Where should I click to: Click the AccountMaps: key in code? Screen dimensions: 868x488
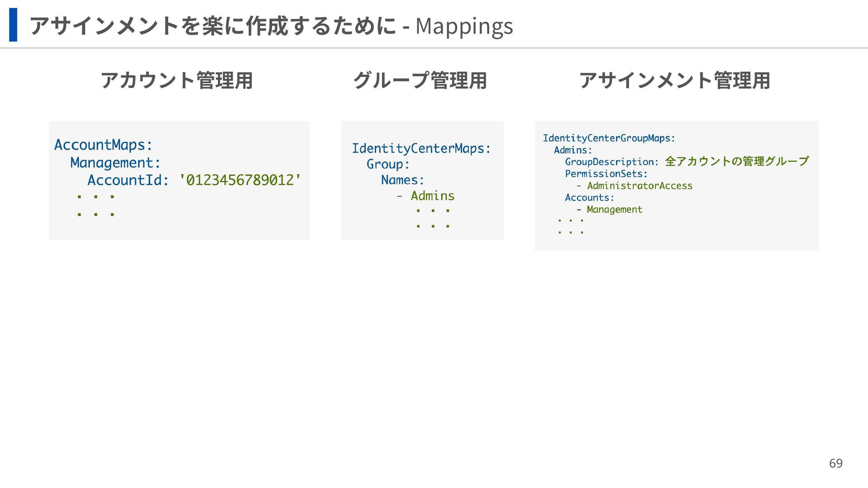click(x=103, y=145)
